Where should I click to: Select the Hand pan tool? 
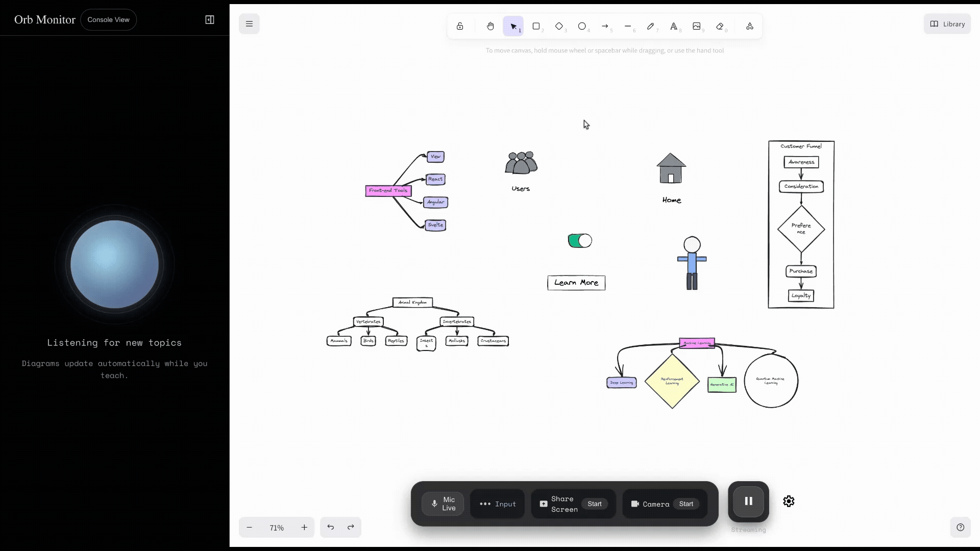[490, 26]
